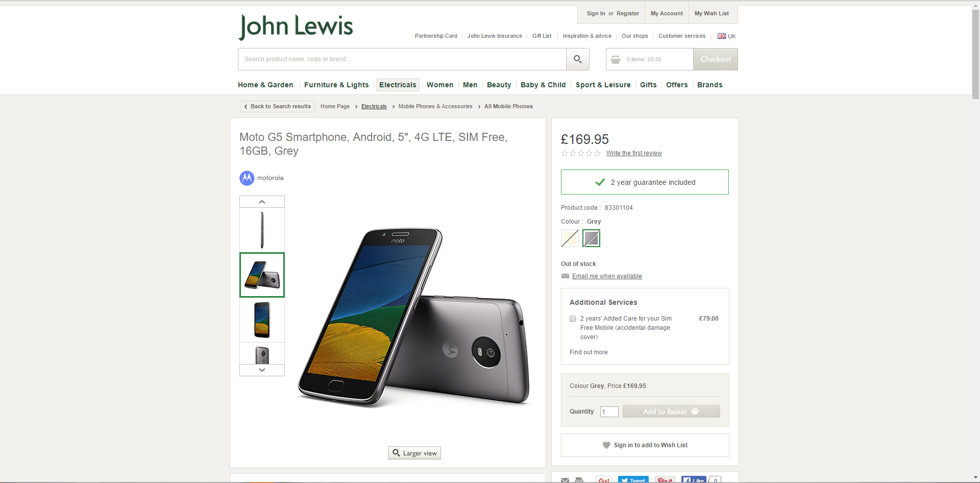This screenshot has height=483, width=980.
Task: Click the Motorola brand logo
Action: 261,178
